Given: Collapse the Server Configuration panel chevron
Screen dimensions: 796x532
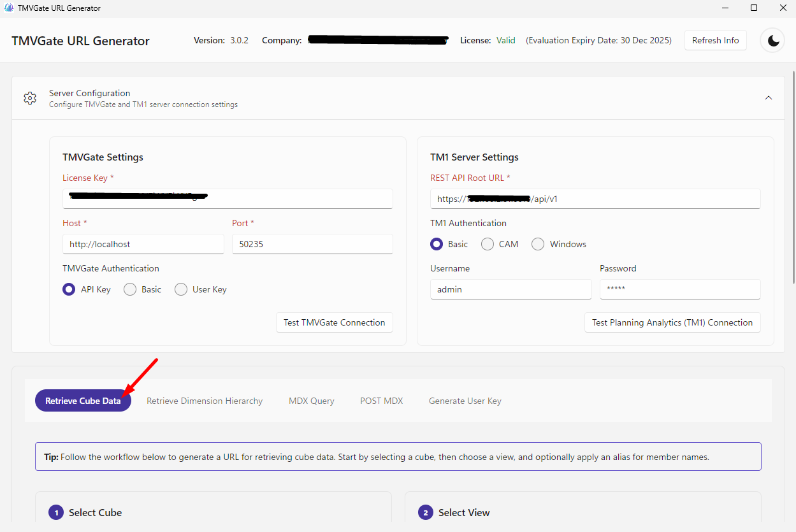Looking at the screenshot, I should pyautogui.click(x=769, y=97).
